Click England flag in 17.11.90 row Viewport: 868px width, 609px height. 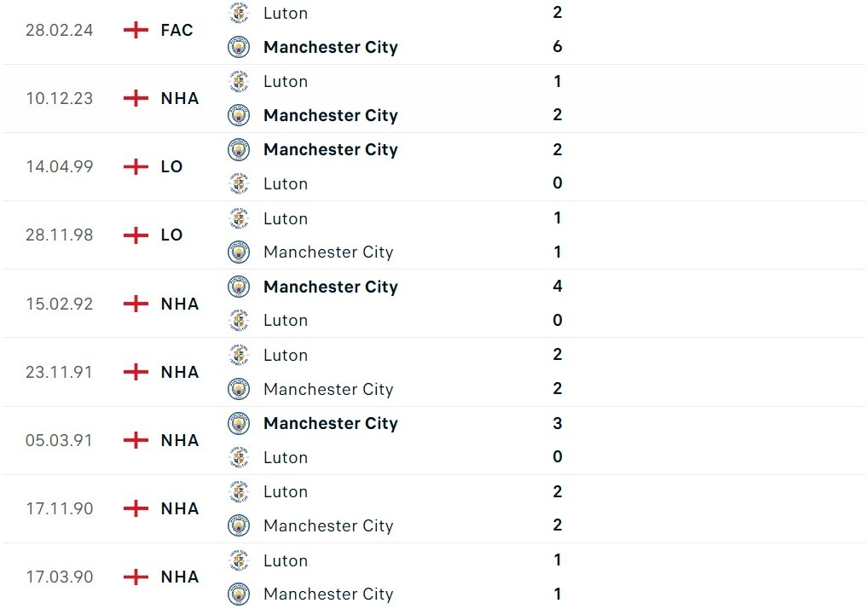pyautogui.click(x=136, y=508)
